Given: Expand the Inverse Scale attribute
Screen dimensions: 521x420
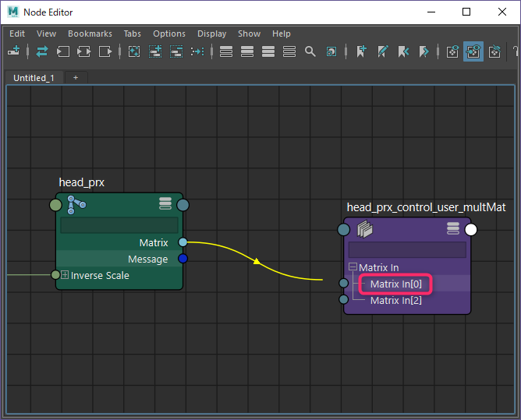Looking at the screenshot, I should click(x=66, y=275).
